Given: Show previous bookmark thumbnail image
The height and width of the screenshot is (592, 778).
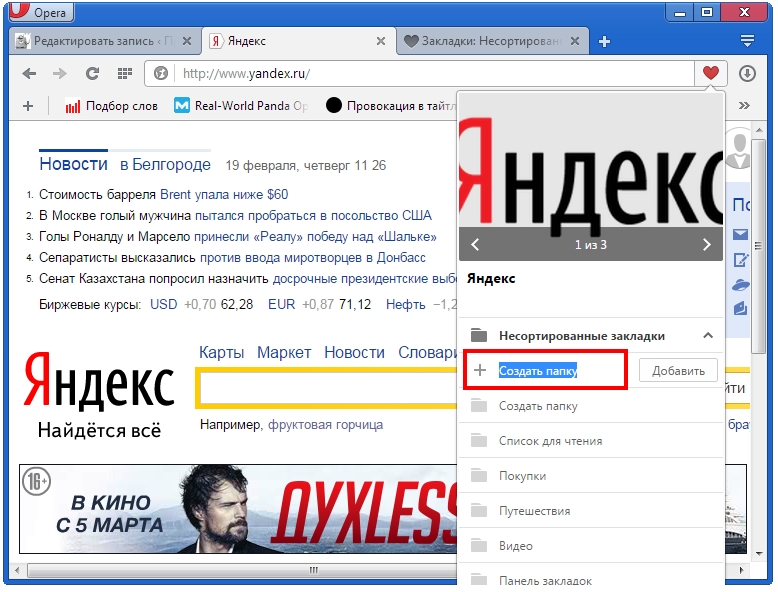Looking at the screenshot, I should [475, 244].
